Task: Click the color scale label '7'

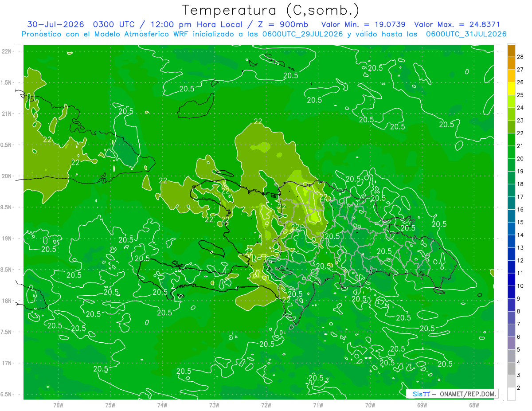Action: [519, 324]
